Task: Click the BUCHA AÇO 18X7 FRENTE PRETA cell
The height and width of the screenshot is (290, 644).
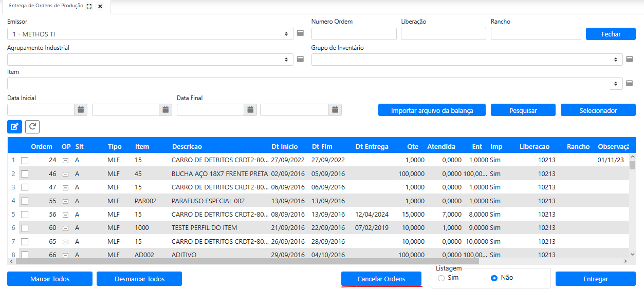Action: click(x=219, y=174)
